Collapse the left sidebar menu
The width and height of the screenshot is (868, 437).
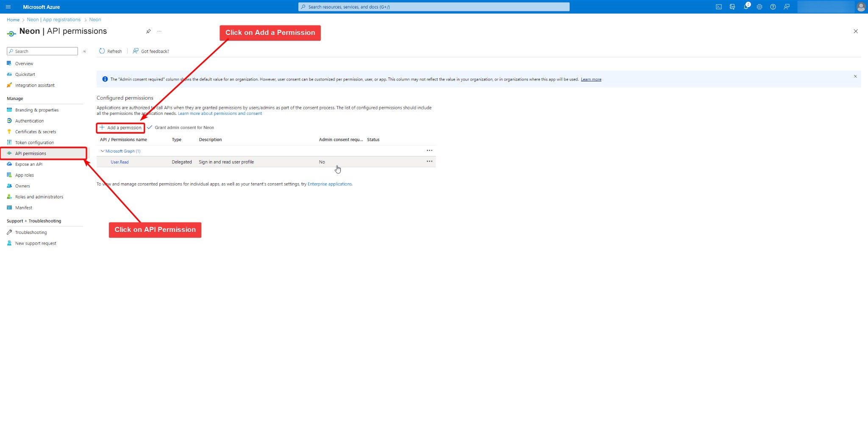[84, 51]
